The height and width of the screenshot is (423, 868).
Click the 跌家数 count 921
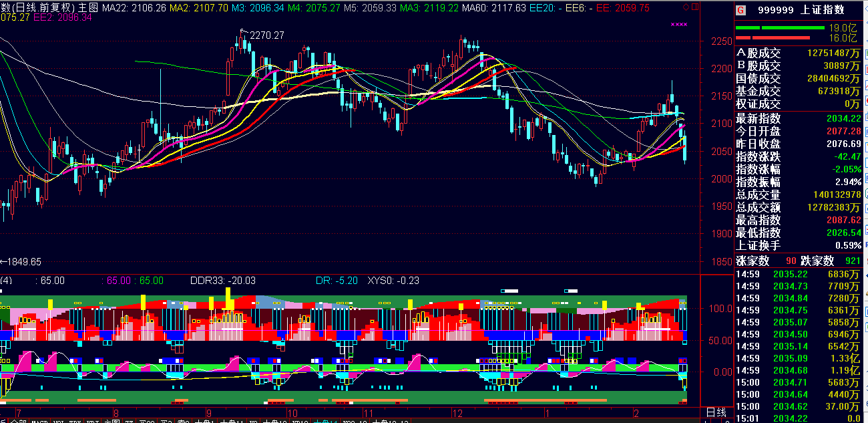coord(853,261)
